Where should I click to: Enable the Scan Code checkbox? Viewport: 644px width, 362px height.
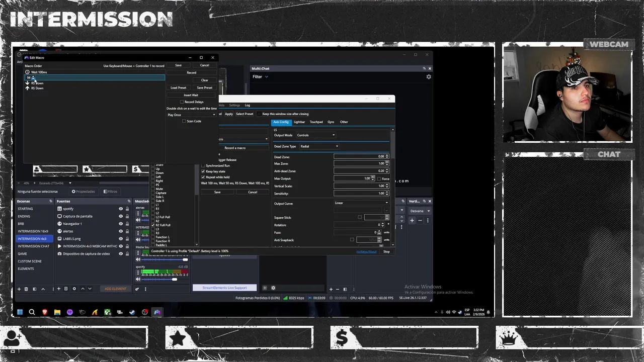tap(184, 121)
